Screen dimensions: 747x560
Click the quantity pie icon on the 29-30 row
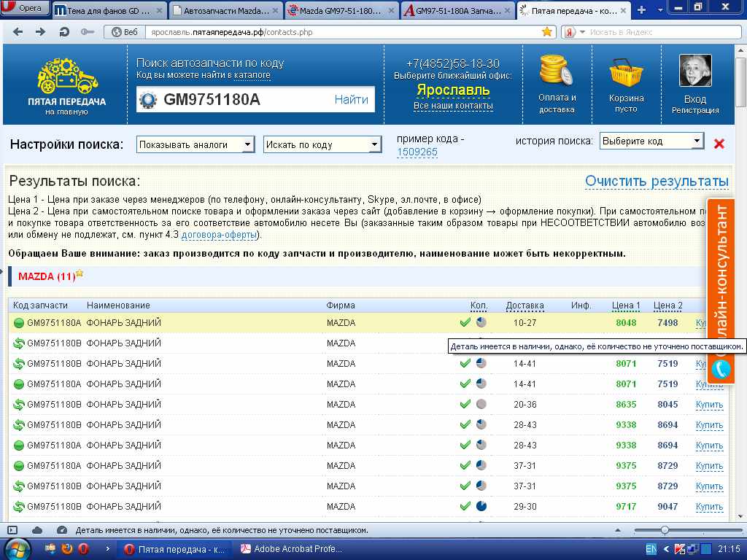[481, 506]
